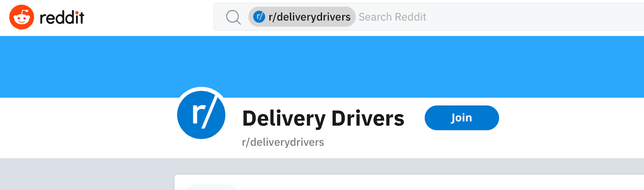Open the Delivery Drivers community avatar
This screenshot has height=190, width=644.
[201, 115]
